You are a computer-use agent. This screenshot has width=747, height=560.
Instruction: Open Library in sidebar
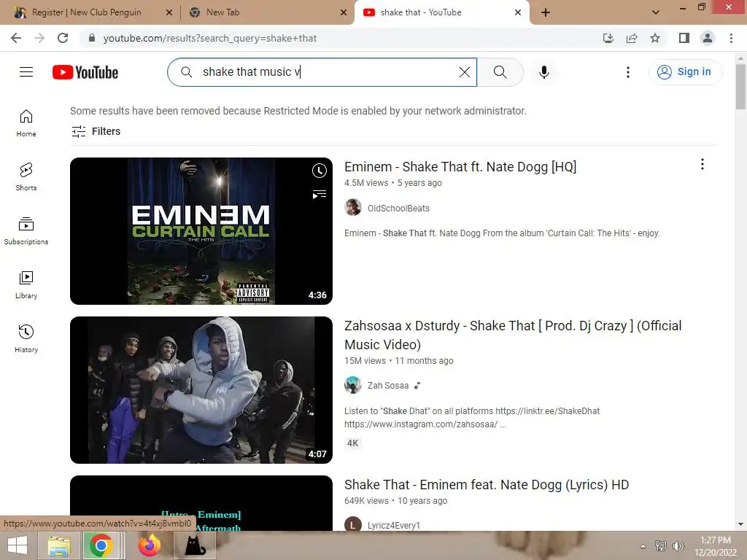click(26, 285)
